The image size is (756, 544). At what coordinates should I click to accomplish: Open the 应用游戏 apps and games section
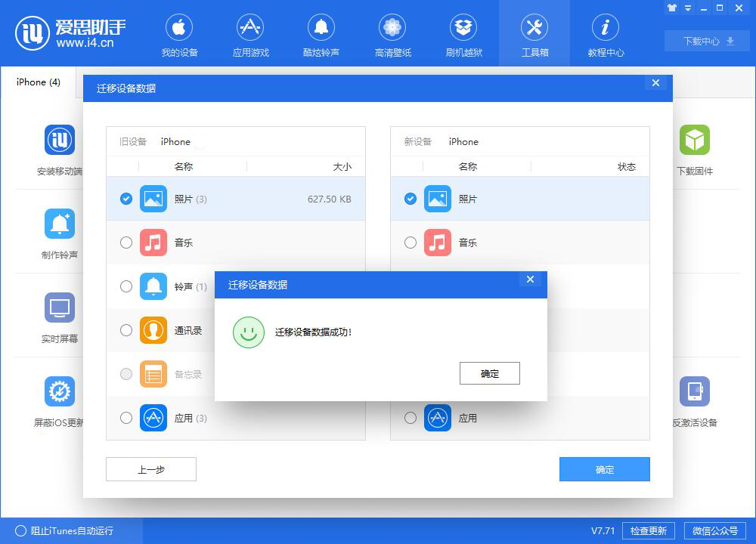tap(250, 33)
